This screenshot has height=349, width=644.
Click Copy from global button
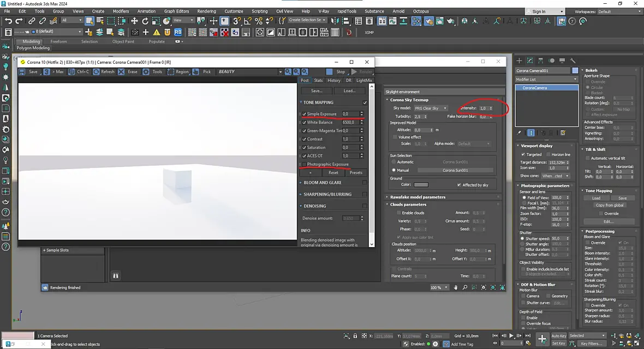610,205
